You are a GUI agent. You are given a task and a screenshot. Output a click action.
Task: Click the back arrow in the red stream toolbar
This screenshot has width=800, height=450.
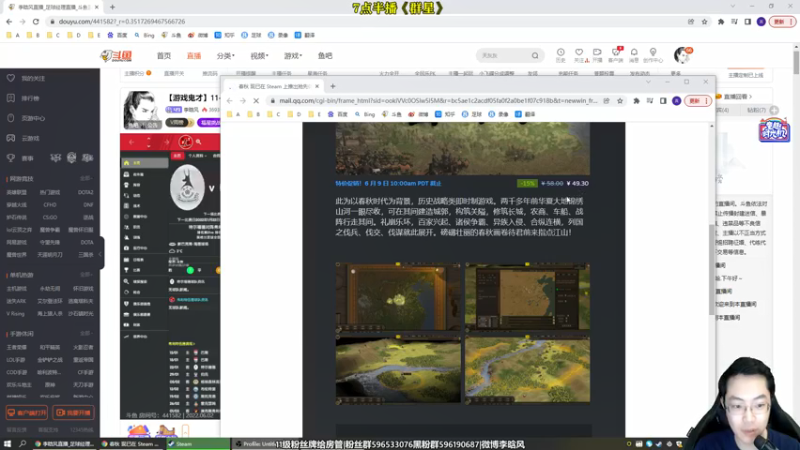[131, 142]
